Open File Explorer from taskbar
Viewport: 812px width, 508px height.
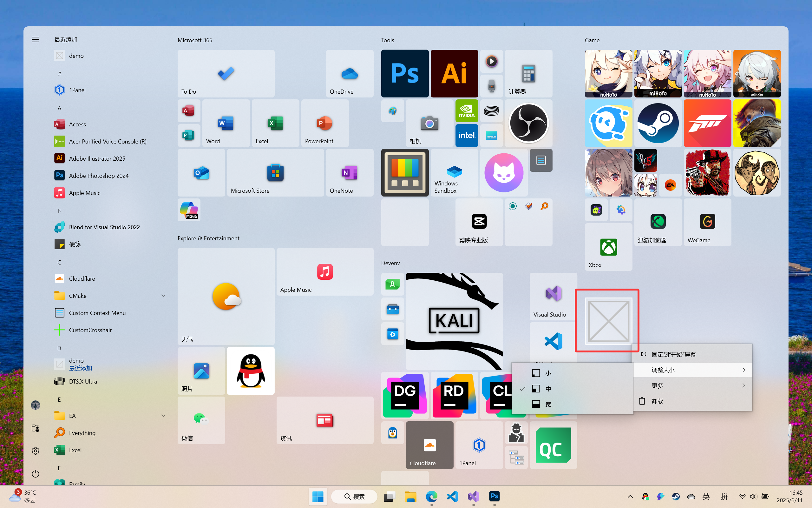(411, 496)
